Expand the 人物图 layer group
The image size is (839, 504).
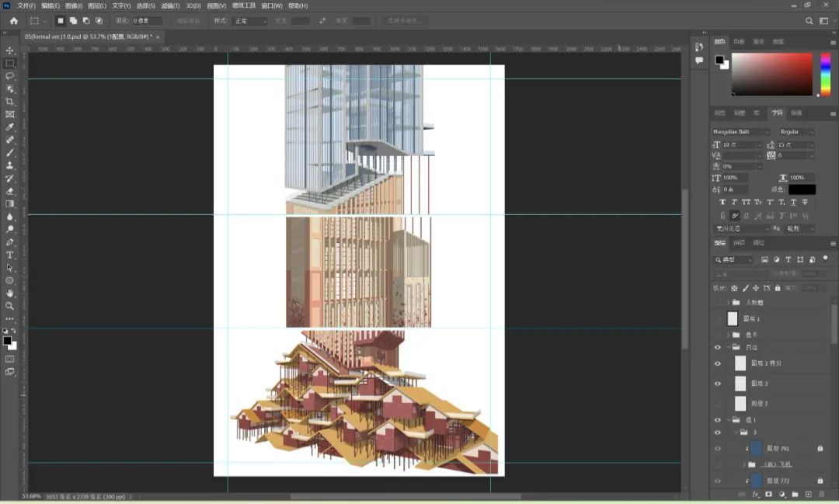click(x=728, y=303)
